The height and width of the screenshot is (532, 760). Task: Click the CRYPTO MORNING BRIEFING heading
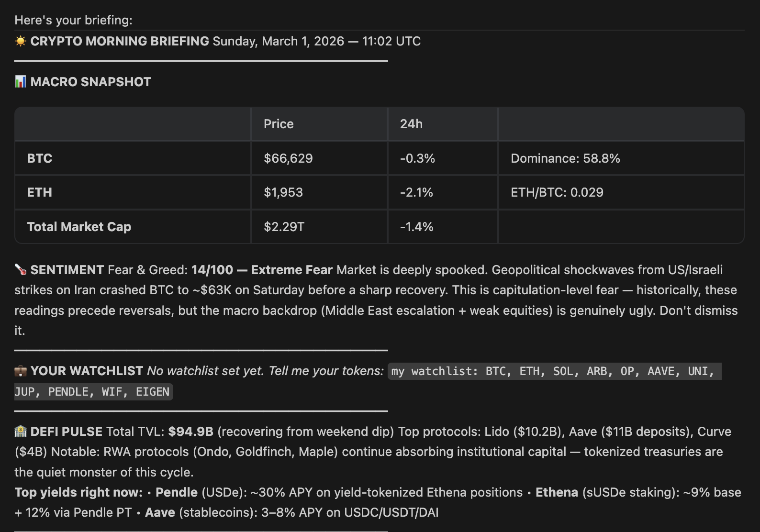coord(120,41)
